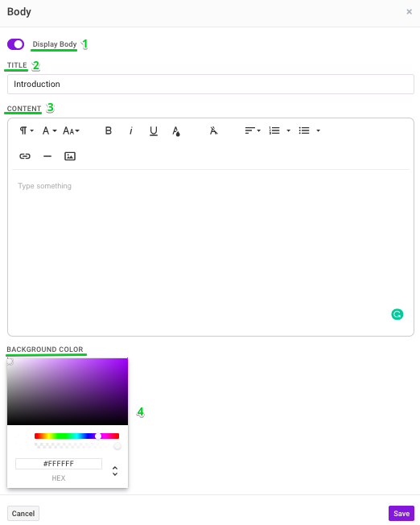Expand the ordered list style arrow

coord(289,130)
